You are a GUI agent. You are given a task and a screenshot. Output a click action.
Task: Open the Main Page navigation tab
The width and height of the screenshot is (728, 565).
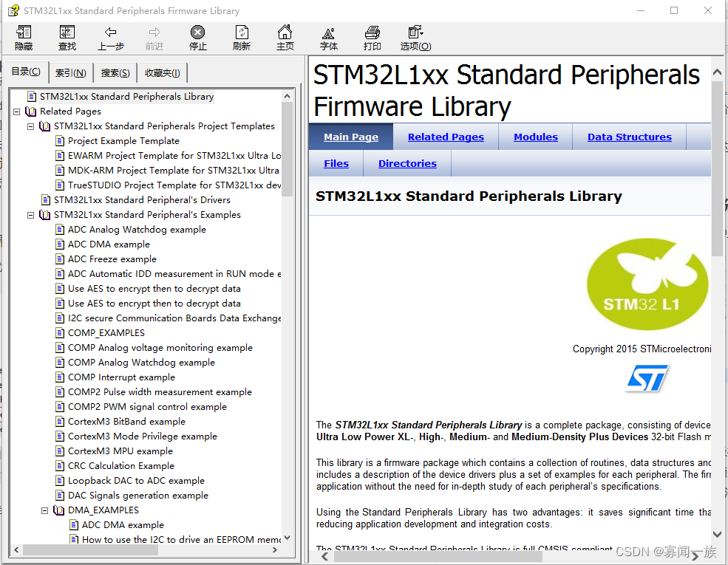click(x=351, y=137)
